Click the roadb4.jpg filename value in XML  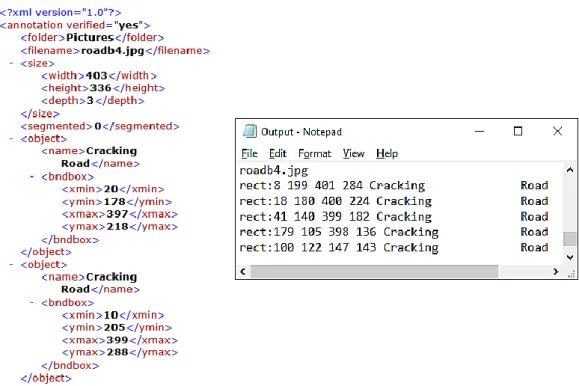click(x=113, y=51)
